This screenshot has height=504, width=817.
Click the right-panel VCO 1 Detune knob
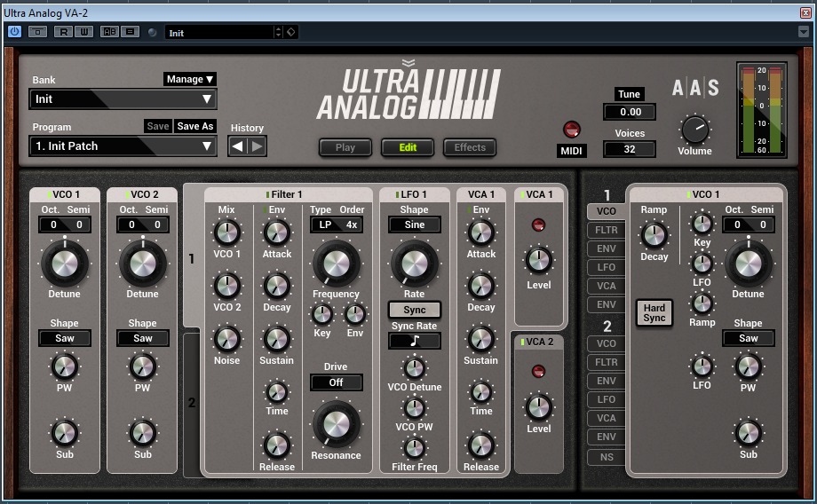coord(749,264)
